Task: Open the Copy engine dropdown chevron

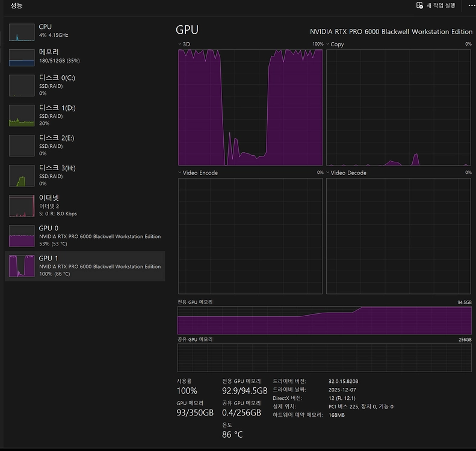Action: (327, 44)
